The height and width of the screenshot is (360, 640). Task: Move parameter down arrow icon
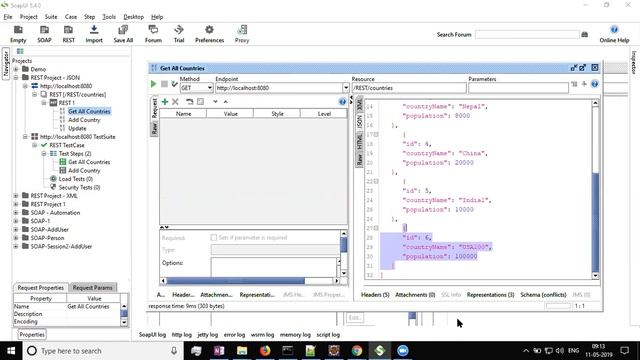coord(215,102)
